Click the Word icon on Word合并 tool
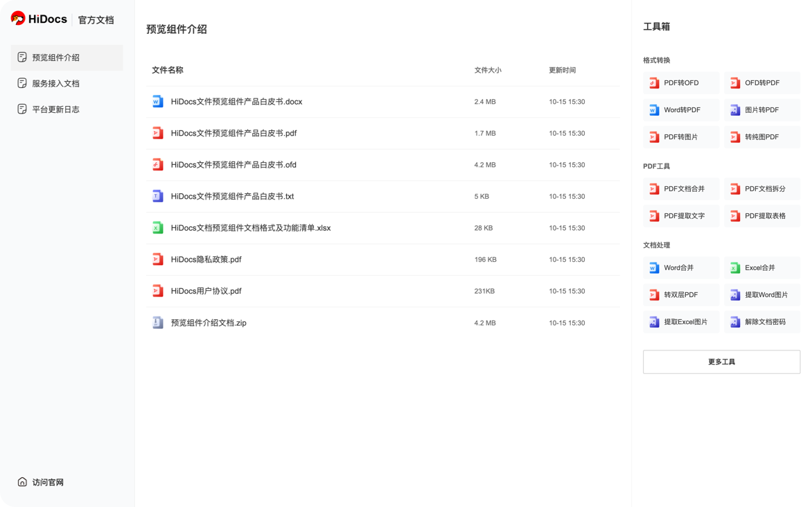The width and height of the screenshot is (812, 507). [655, 268]
